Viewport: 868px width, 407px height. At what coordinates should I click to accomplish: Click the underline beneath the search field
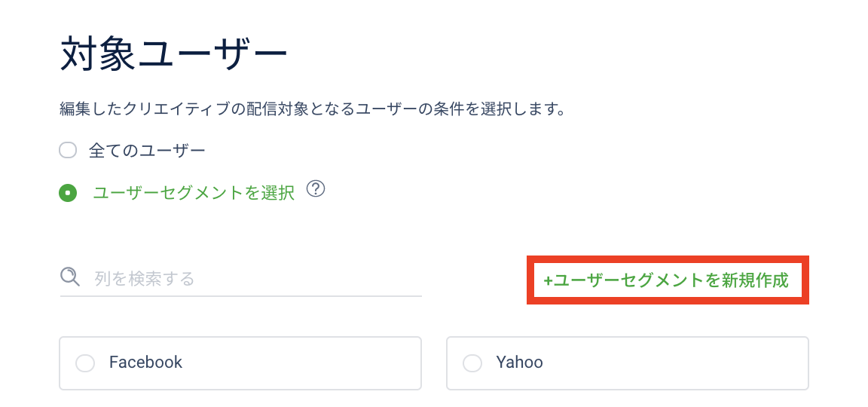pos(241,295)
